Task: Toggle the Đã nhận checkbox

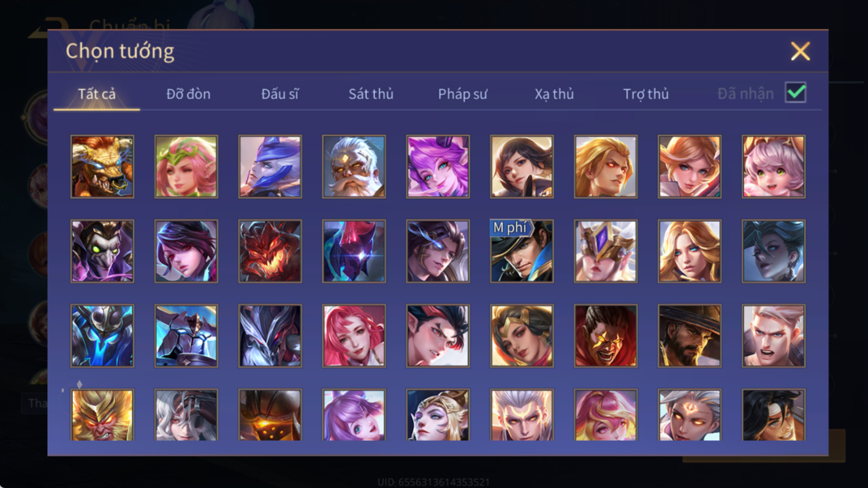Action: click(795, 93)
